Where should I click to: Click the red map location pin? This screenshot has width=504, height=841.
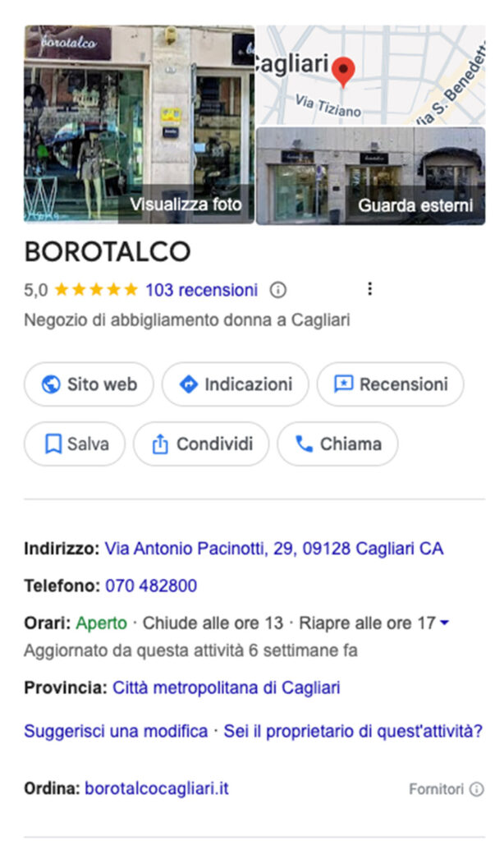pyautogui.click(x=346, y=72)
